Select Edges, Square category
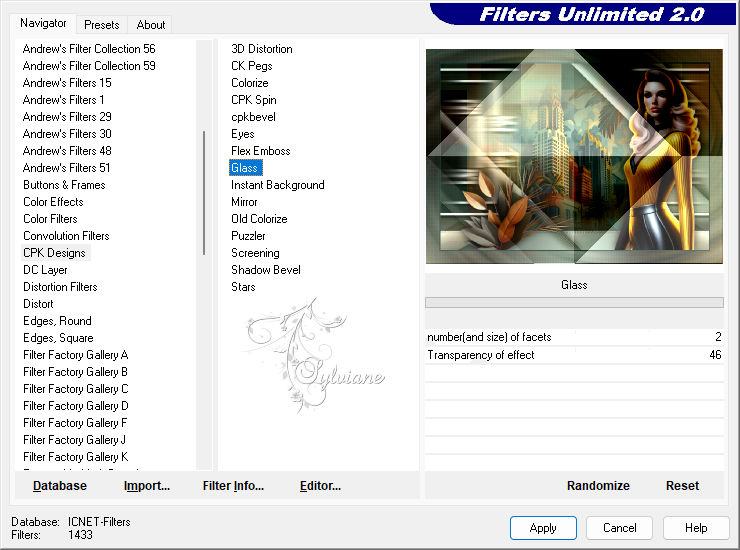The width and height of the screenshot is (740, 550). coord(58,338)
